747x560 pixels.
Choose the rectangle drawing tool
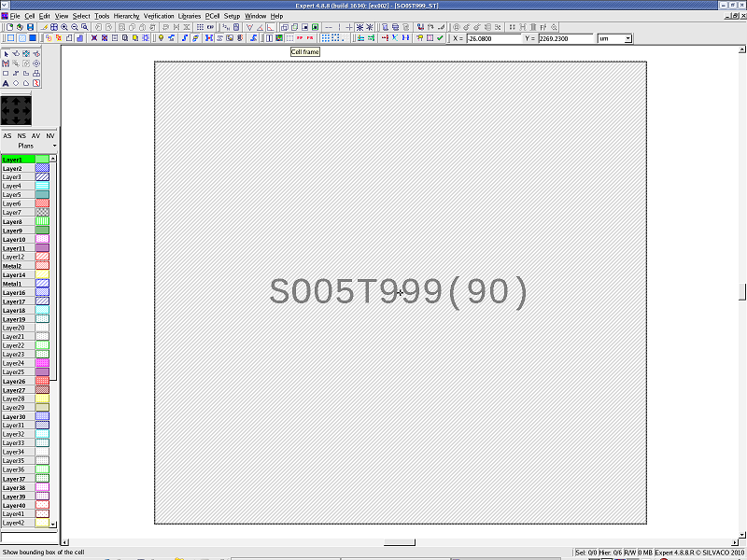click(x=6, y=73)
